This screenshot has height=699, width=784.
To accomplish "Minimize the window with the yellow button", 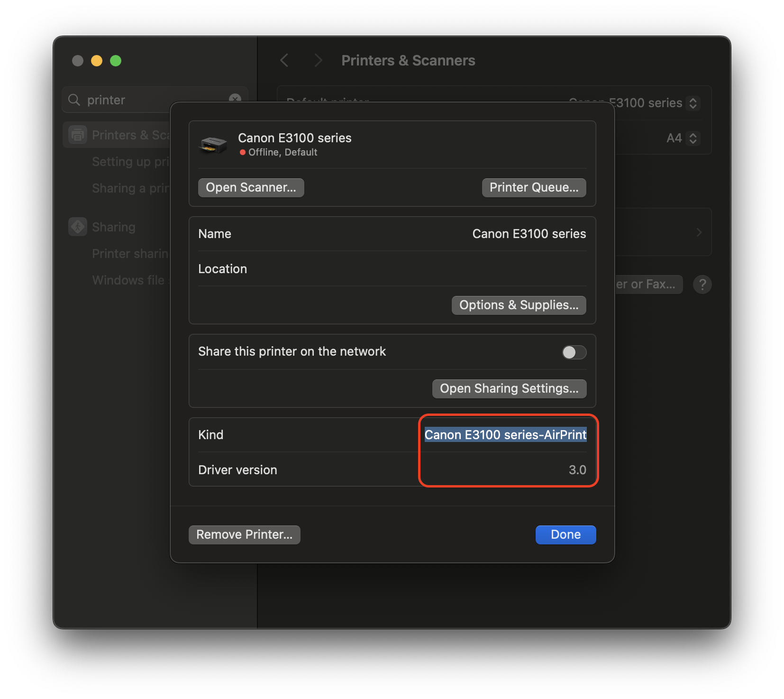I will (97, 61).
